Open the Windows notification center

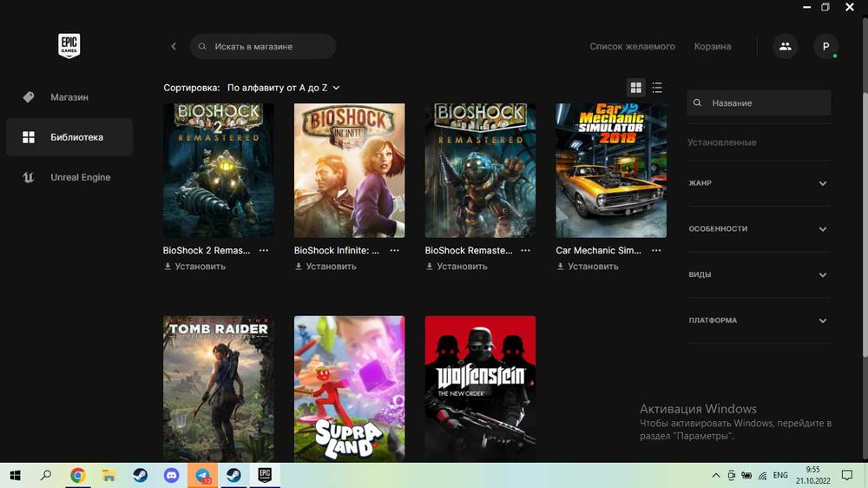click(847, 475)
